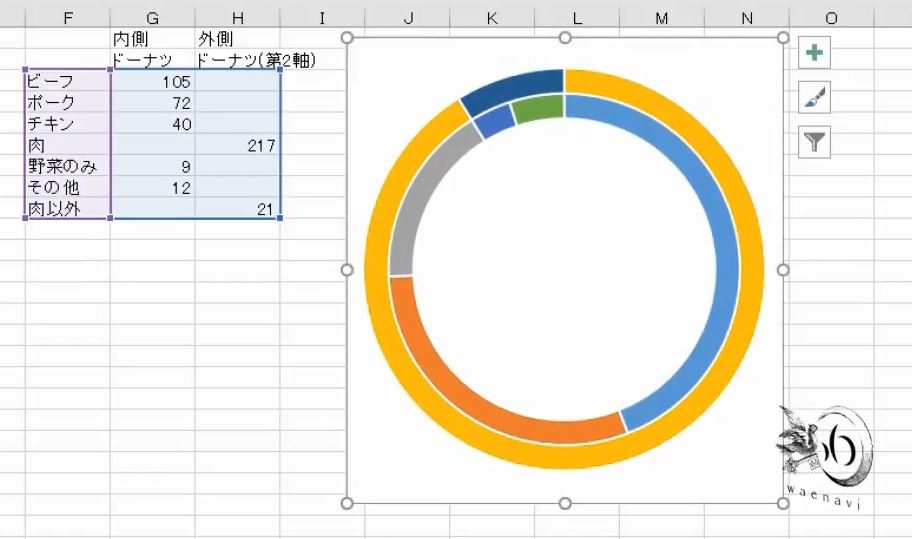
Task: Click chart top-right corner handle
Action: click(x=783, y=38)
